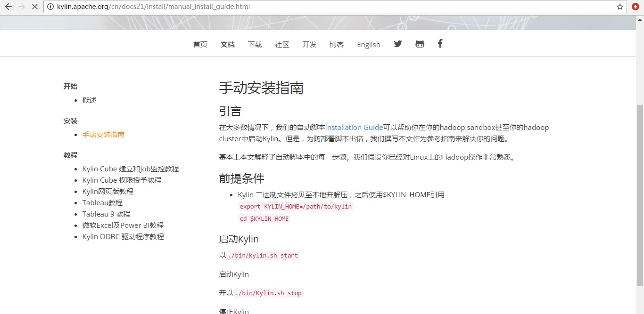Open the Tableau教程 link
The image size is (644, 314).
point(102,202)
